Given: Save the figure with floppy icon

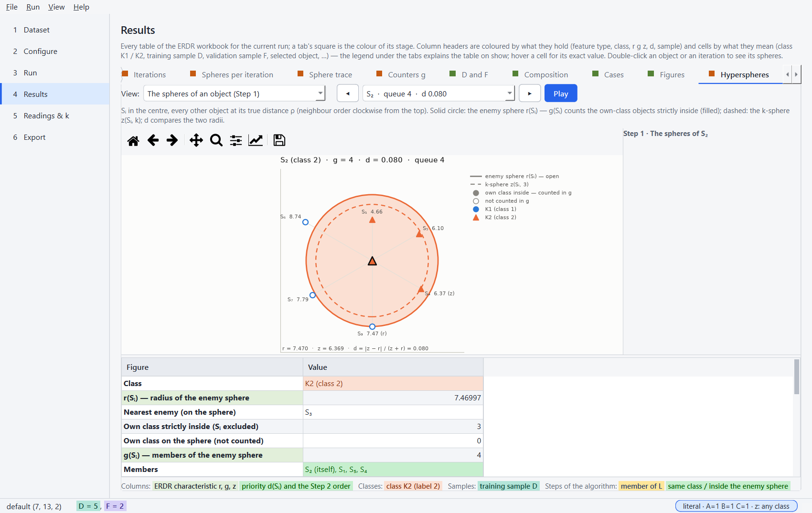Looking at the screenshot, I should click(x=279, y=140).
